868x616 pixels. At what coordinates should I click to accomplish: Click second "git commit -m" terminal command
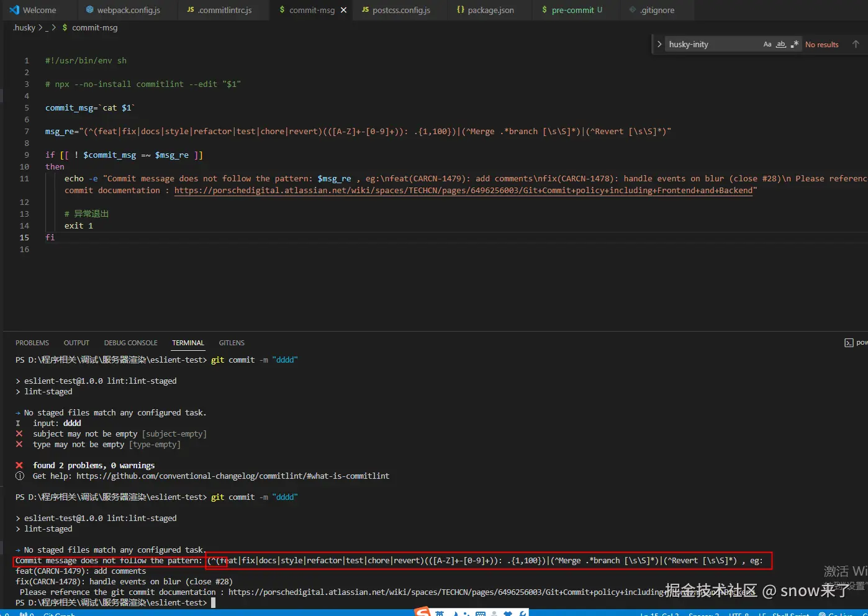tap(255, 497)
